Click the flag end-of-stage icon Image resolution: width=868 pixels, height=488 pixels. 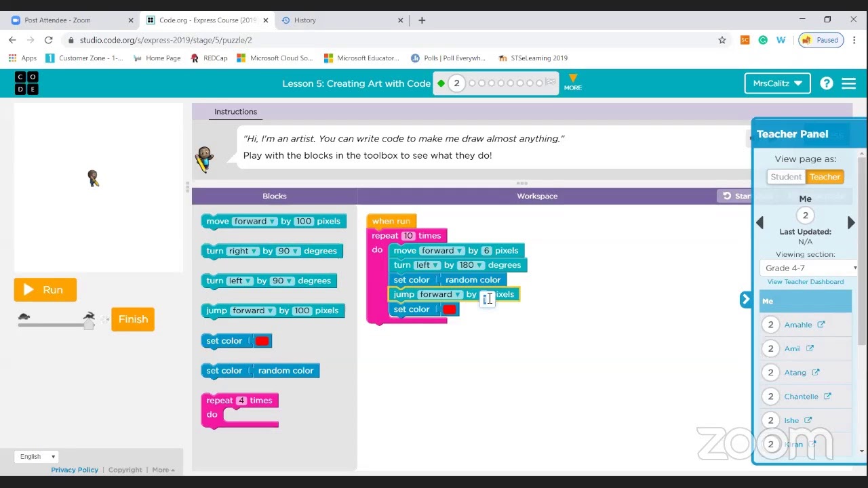551,83
